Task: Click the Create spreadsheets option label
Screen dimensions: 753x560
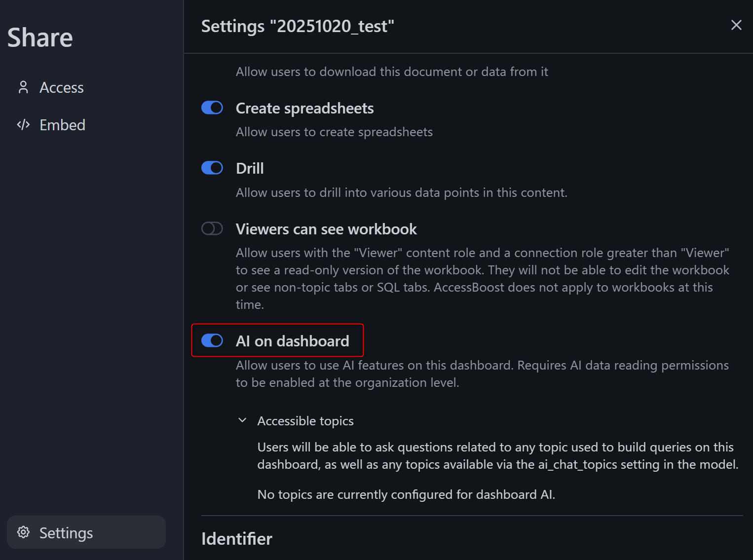Action: pyautogui.click(x=304, y=108)
